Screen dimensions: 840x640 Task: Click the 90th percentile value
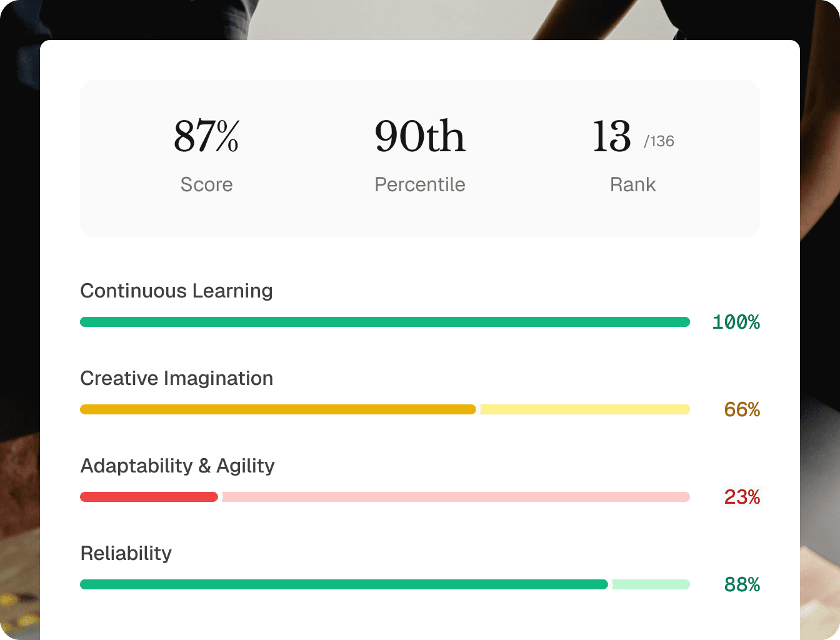[420, 136]
